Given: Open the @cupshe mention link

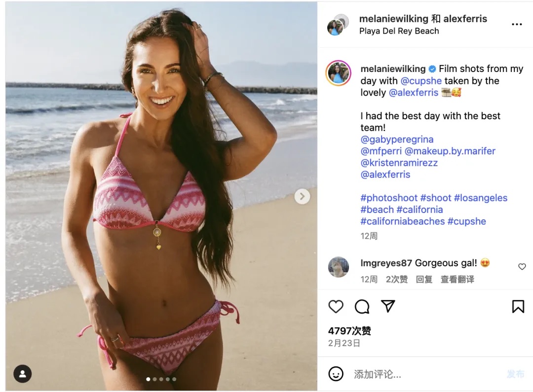Looking at the screenshot, I should [x=421, y=81].
